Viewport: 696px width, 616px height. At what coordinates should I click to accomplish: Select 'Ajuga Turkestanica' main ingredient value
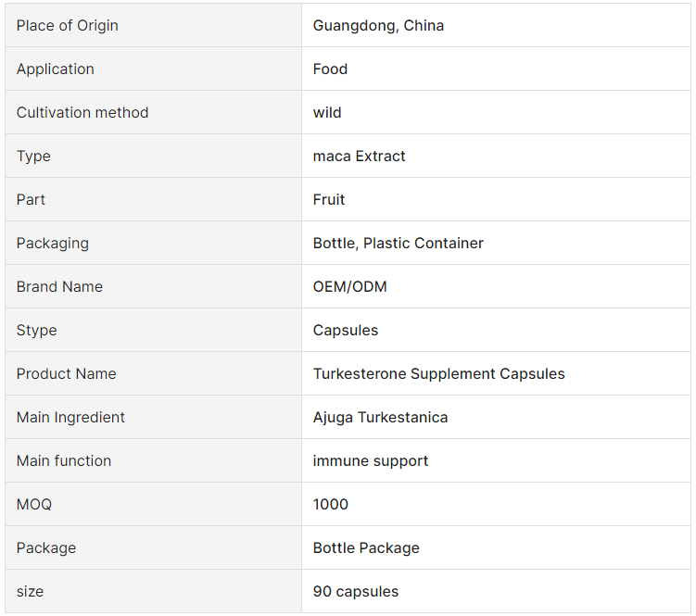(x=380, y=417)
